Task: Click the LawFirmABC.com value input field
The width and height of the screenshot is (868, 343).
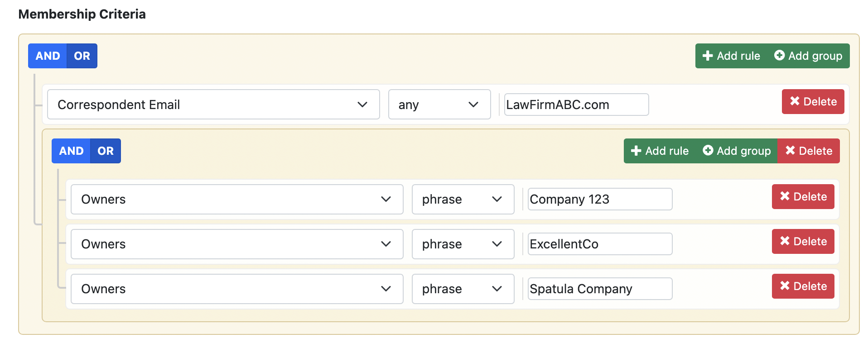Action: 576,105
